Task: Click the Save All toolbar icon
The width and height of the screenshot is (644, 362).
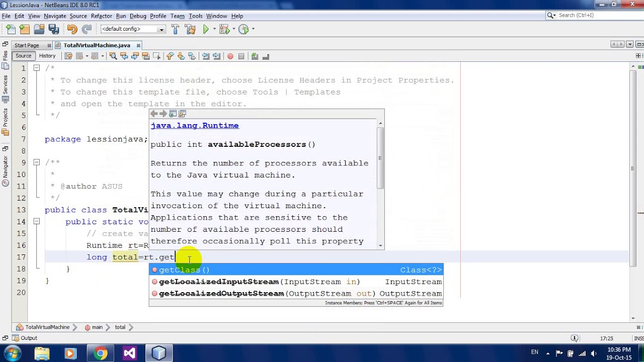Action: click(x=53, y=29)
